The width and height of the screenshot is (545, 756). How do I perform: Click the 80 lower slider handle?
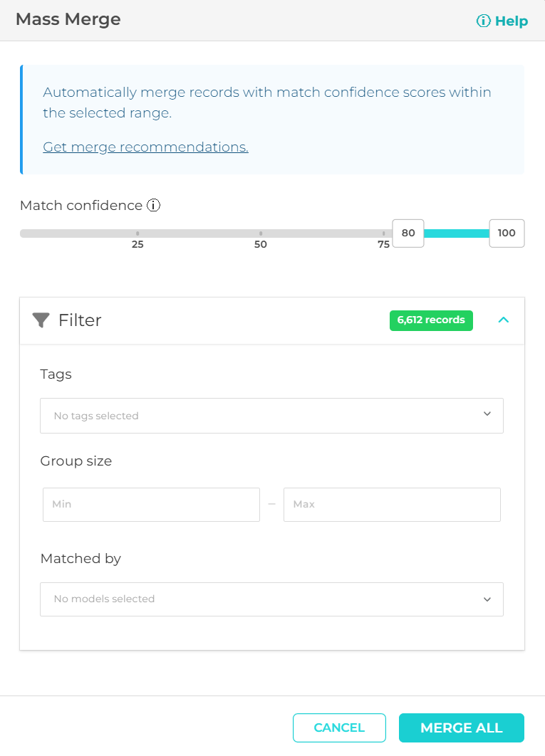(x=408, y=233)
